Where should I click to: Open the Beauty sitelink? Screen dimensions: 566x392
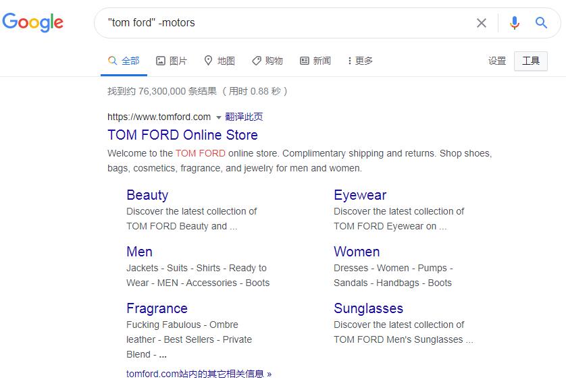(147, 195)
